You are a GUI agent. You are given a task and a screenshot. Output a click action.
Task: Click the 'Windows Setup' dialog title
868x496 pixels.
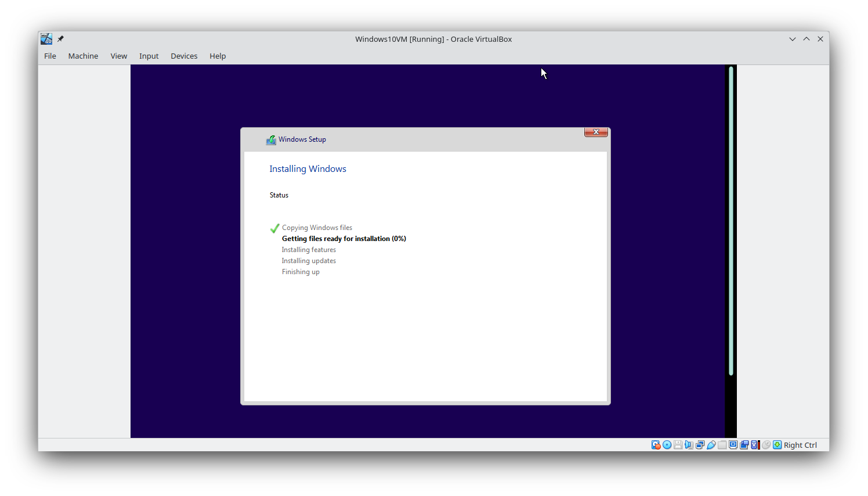[x=302, y=139]
